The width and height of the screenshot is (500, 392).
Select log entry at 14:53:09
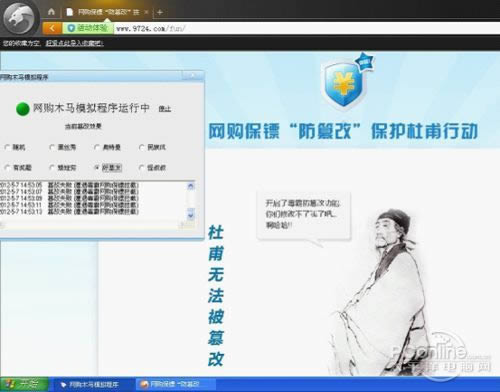coord(69,198)
